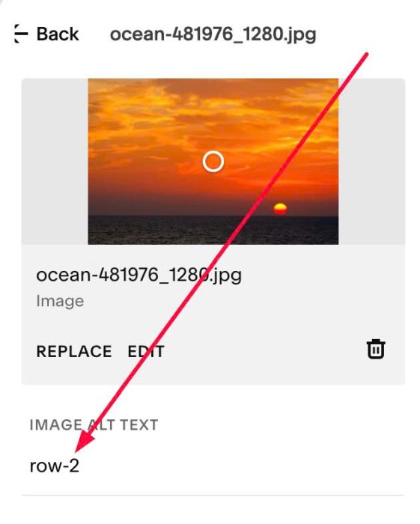
Task: Click the REPLACE button
Action: pyautogui.click(x=74, y=351)
